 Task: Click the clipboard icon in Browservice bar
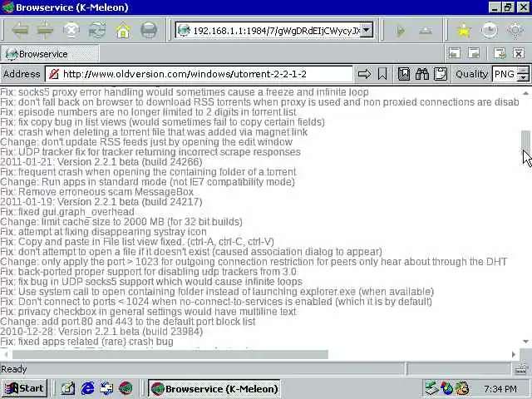pyautogui.click(x=441, y=74)
